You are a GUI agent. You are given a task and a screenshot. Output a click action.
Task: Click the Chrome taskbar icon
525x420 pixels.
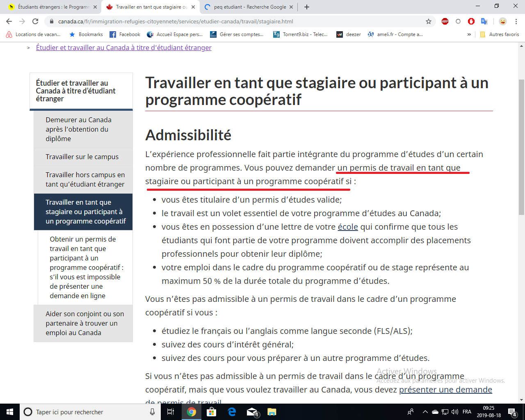click(192, 412)
